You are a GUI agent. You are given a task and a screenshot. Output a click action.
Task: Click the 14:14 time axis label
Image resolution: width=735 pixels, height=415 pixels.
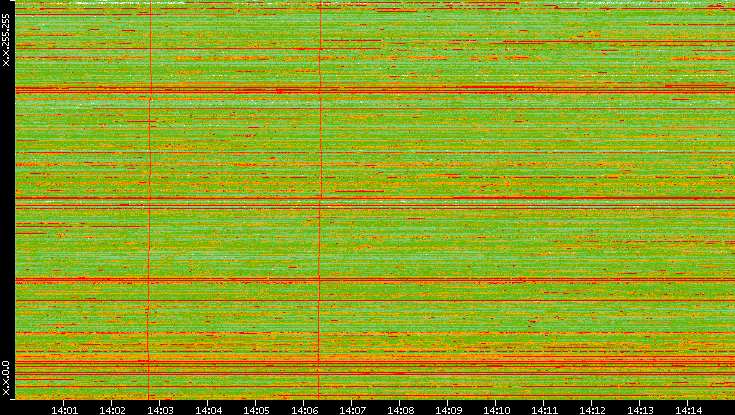[x=688, y=410]
